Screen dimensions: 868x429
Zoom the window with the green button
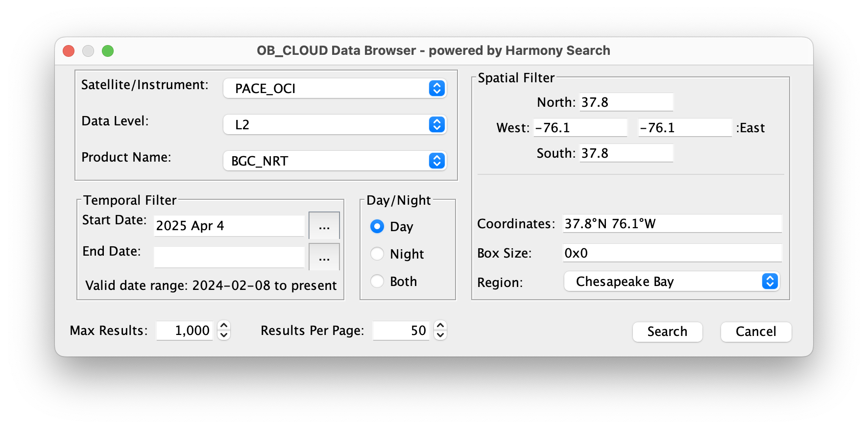(108, 51)
